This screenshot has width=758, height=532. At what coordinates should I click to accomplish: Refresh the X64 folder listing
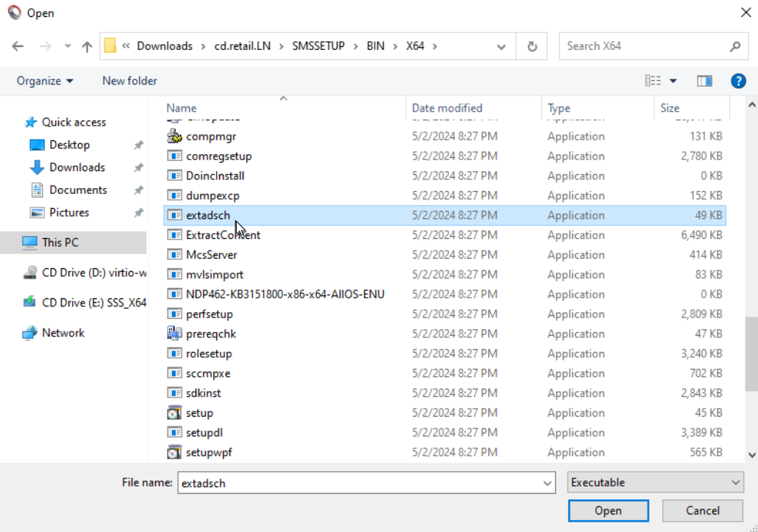tap(532, 46)
